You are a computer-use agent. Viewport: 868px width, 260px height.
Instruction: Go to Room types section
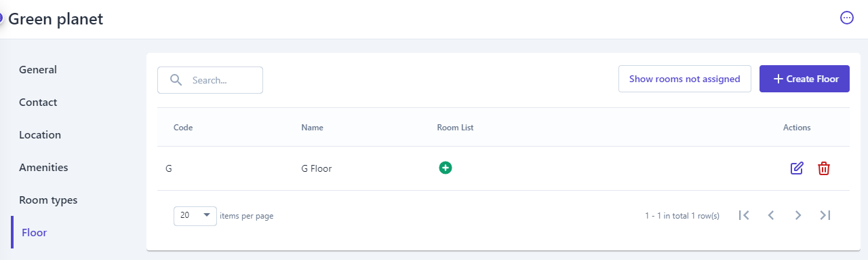tap(48, 200)
